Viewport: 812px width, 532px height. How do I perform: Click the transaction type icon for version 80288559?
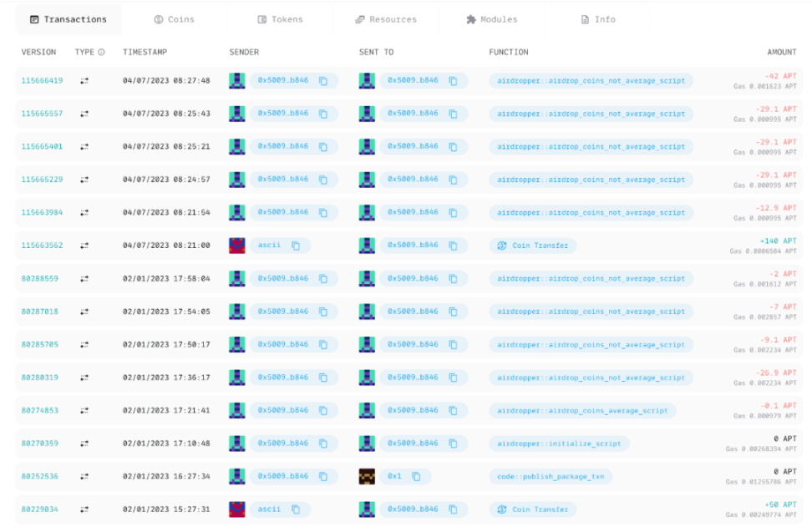coord(84,279)
